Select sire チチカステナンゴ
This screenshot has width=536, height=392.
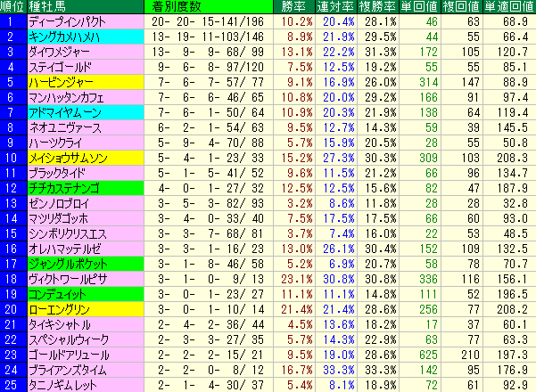click(86, 188)
